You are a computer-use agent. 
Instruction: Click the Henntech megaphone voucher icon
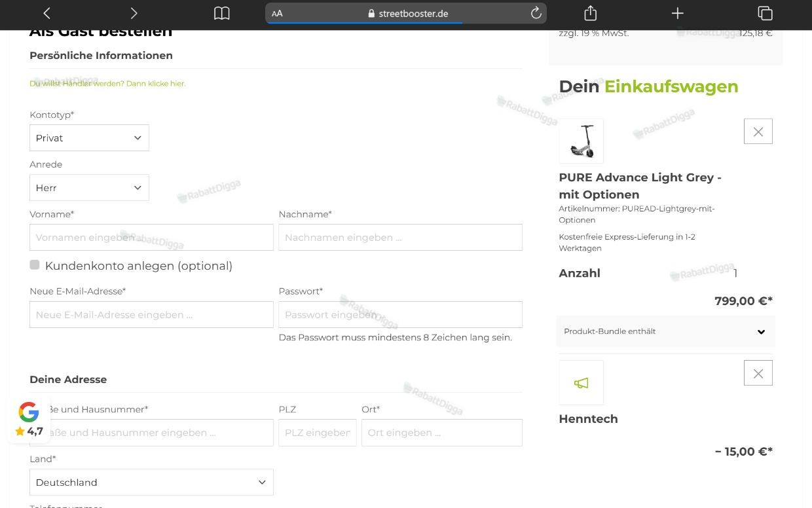(581, 383)
